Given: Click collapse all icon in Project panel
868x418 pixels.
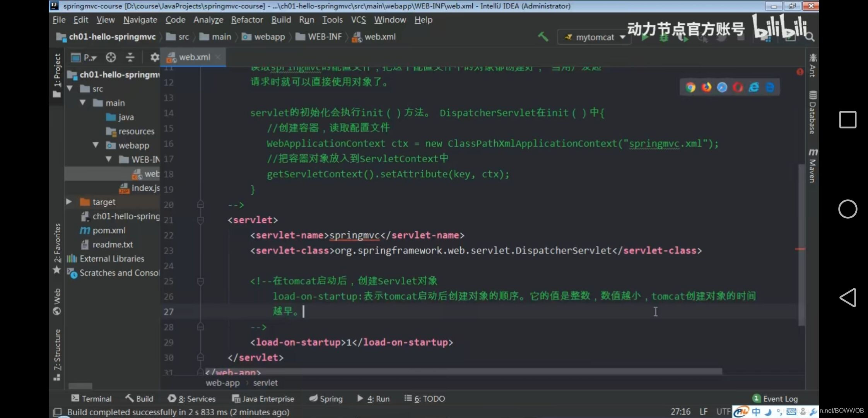Looking at the screenshot, I should pyautogui.click(x=130, y=58).
